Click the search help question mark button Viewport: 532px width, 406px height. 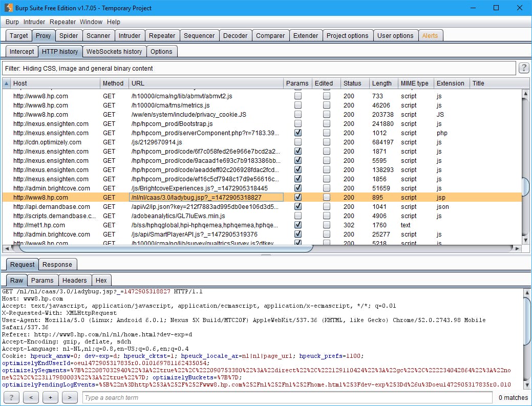pyautogui.click(x=11, y=398)
